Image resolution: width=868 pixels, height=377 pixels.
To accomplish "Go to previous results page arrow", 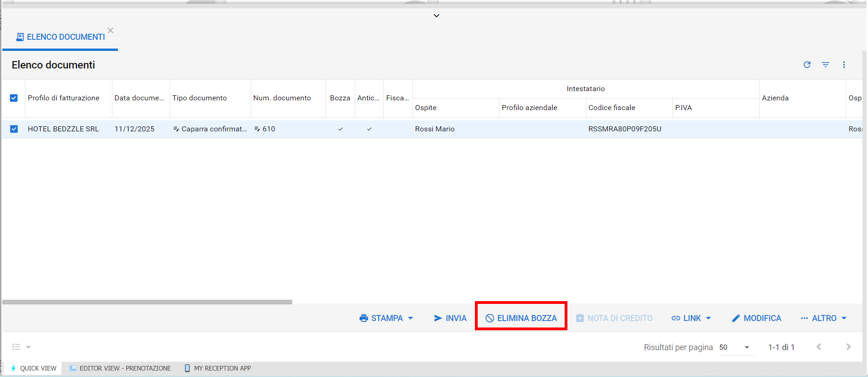I will [819, 347].
